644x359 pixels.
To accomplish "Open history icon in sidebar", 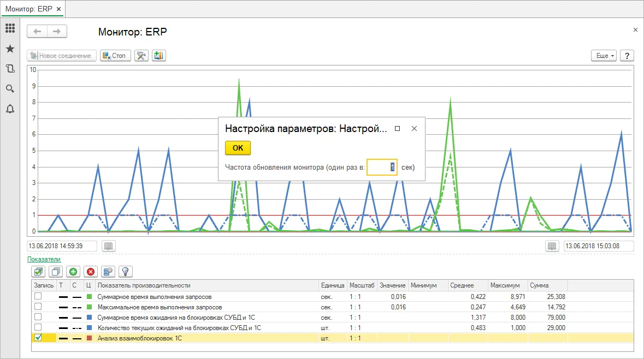I will [x=10, y=69].
